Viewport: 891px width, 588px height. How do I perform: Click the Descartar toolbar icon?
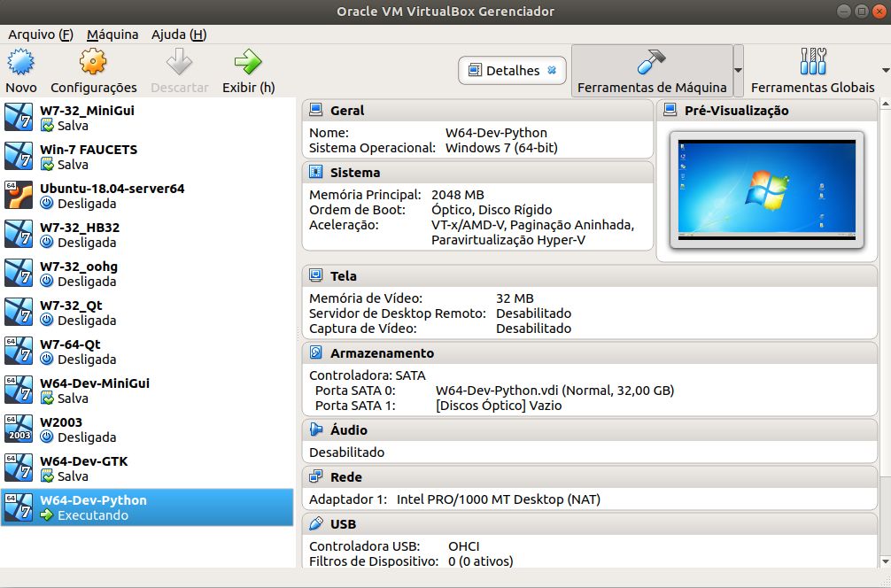coord(180,63)
